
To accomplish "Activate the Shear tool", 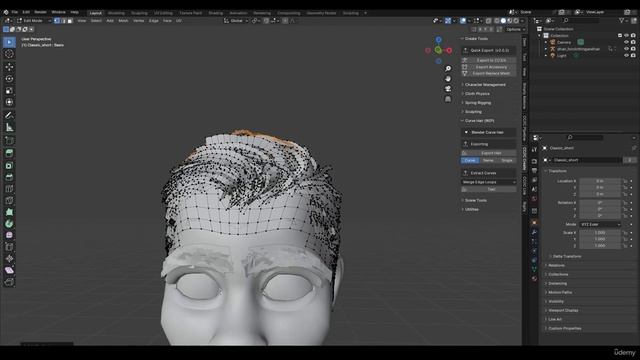I will [x=9, y=270].
